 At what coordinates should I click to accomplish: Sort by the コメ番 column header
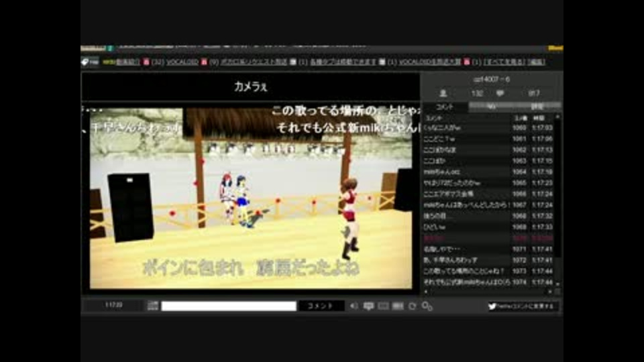pos(521,118)
